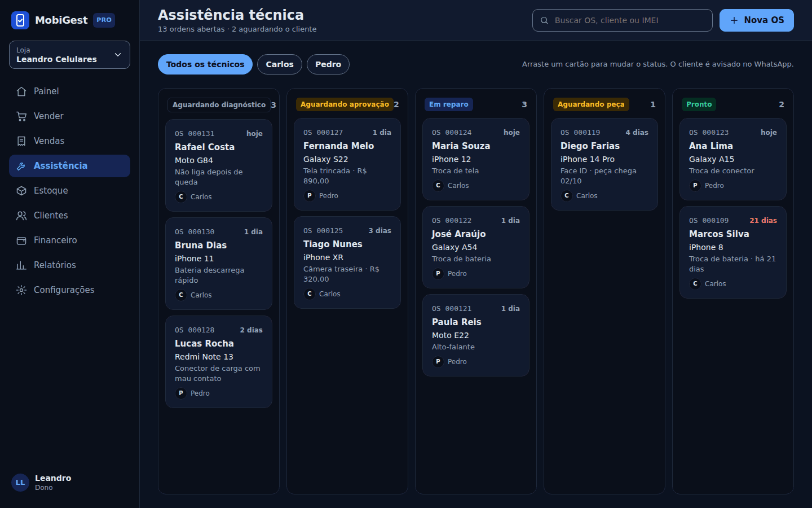Screen dimensions: 812x508
Task: Click the Financeiro card icon
Action: click(21, 240)
